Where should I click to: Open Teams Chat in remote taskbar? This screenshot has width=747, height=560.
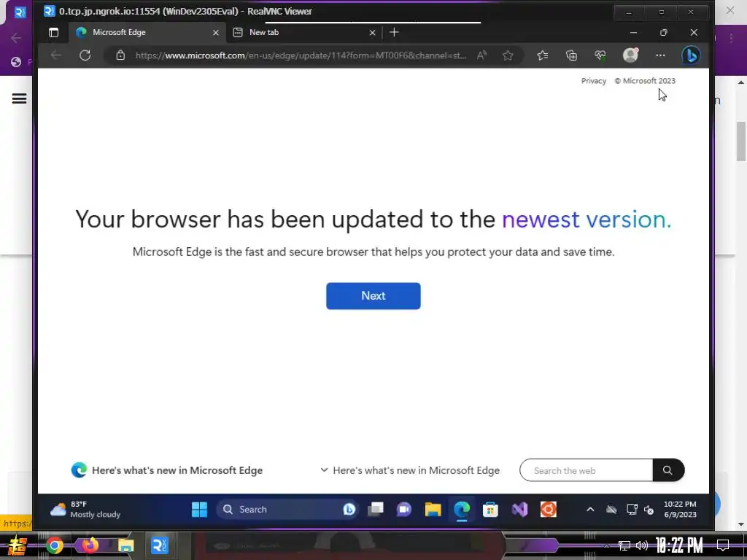tap(404, 510)
